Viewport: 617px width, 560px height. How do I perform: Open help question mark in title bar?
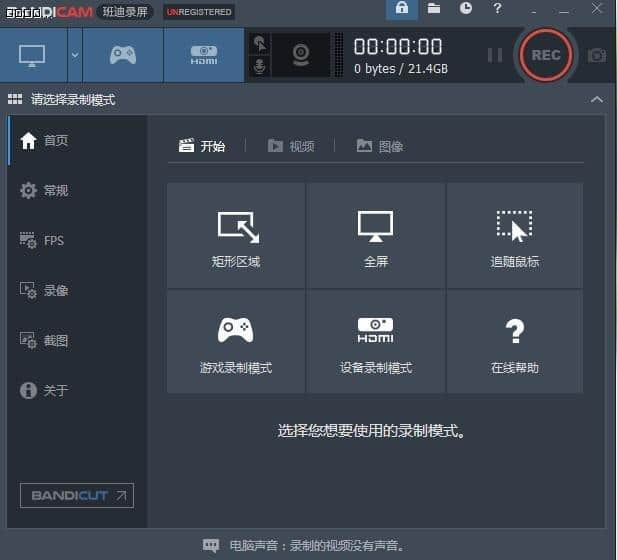coord(497,8)
